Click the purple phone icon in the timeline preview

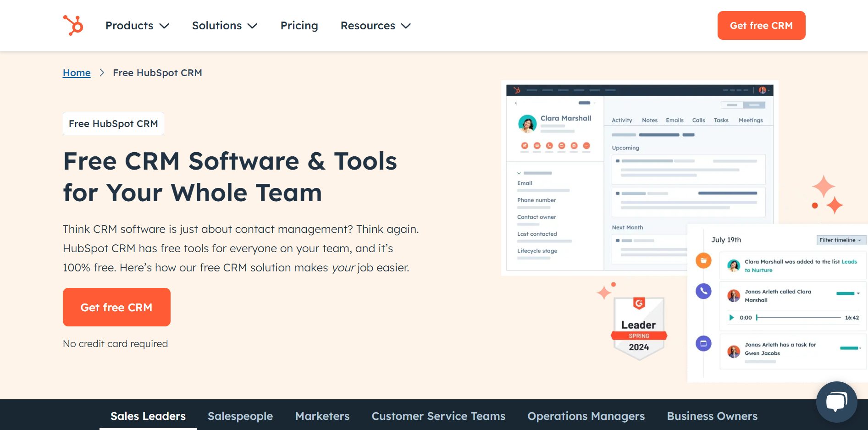coord(703,291)
